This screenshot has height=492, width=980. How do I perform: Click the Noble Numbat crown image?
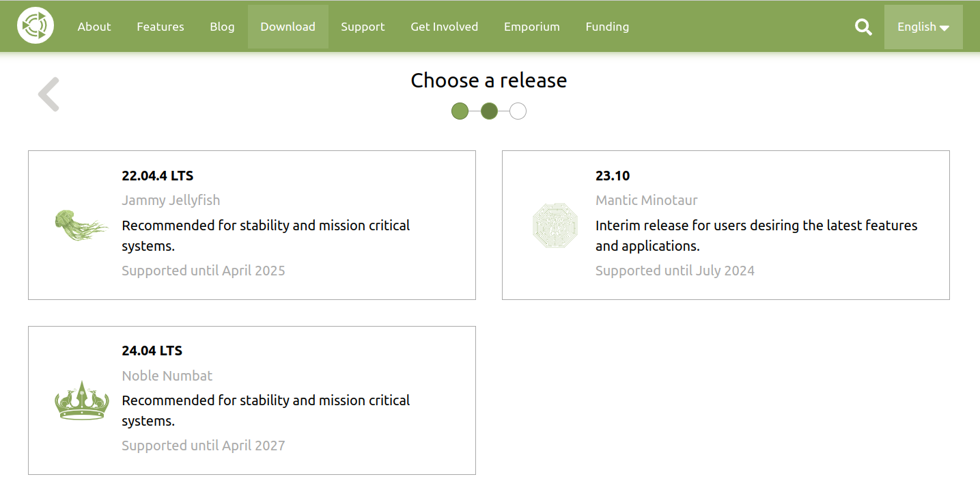pos(81,400)
